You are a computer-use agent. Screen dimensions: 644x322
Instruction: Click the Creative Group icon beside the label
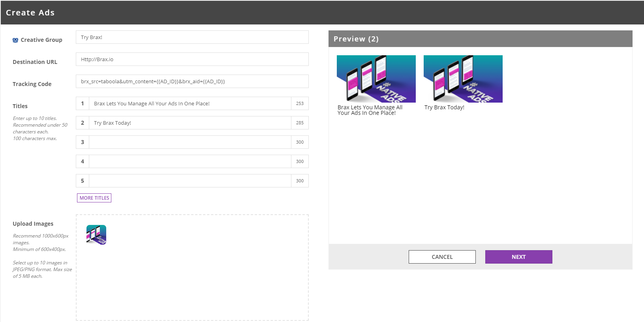point(15,40)
